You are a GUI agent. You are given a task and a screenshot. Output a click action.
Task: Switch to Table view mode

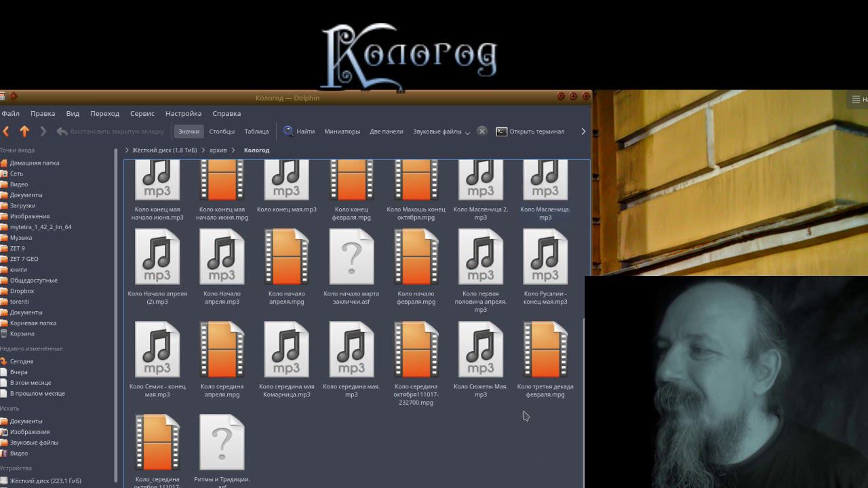pyautogui.click(x=256, y=131)
